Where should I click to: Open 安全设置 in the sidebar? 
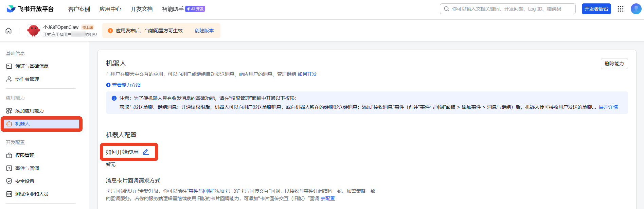point(24,181)
